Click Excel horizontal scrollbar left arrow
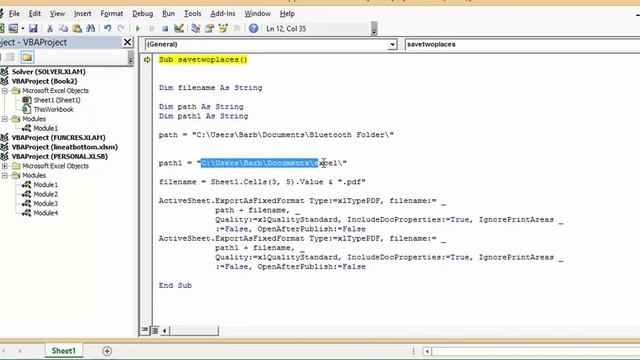Viewport: 640px width, 360px height. 427,351
